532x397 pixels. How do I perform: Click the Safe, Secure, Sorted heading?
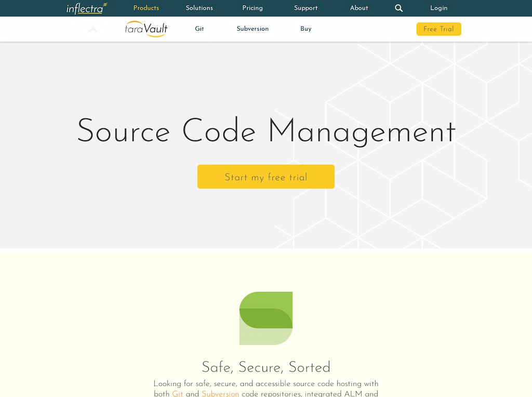[x=266, y=367]
